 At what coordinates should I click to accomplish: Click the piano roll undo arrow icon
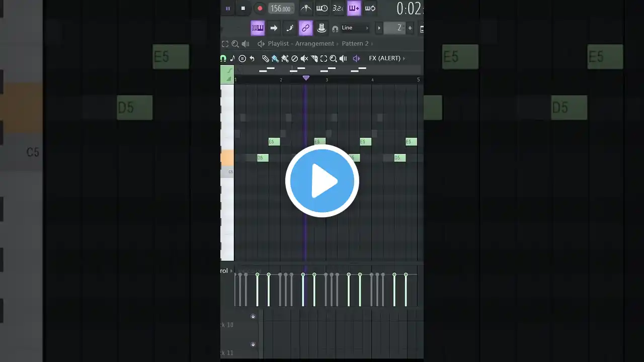[x=252, y=58]
